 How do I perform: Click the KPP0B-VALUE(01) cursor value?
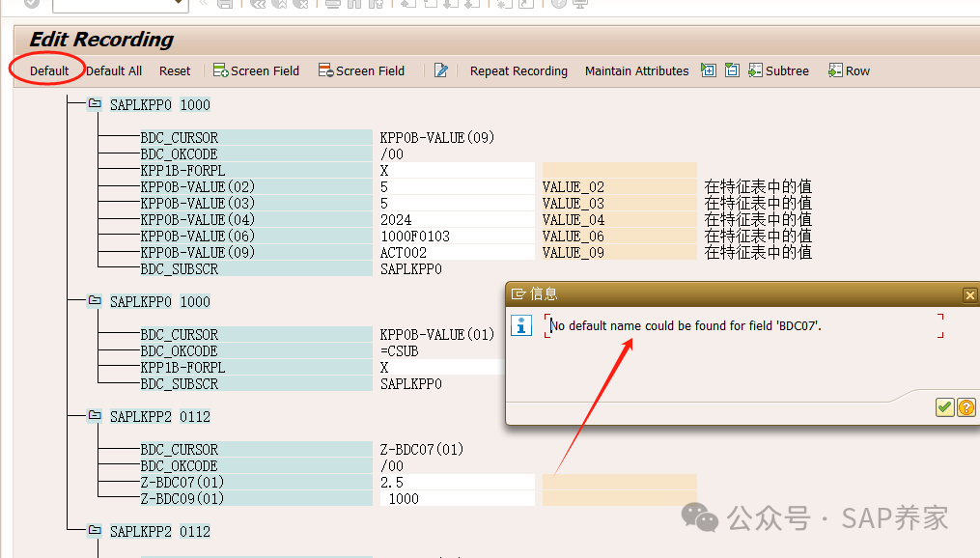coord(436,334)
